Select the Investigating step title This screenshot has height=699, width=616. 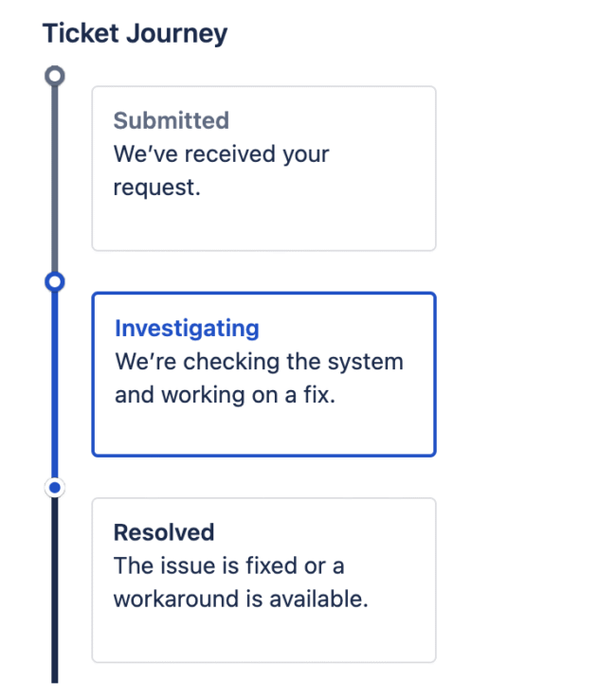[187, 328]
